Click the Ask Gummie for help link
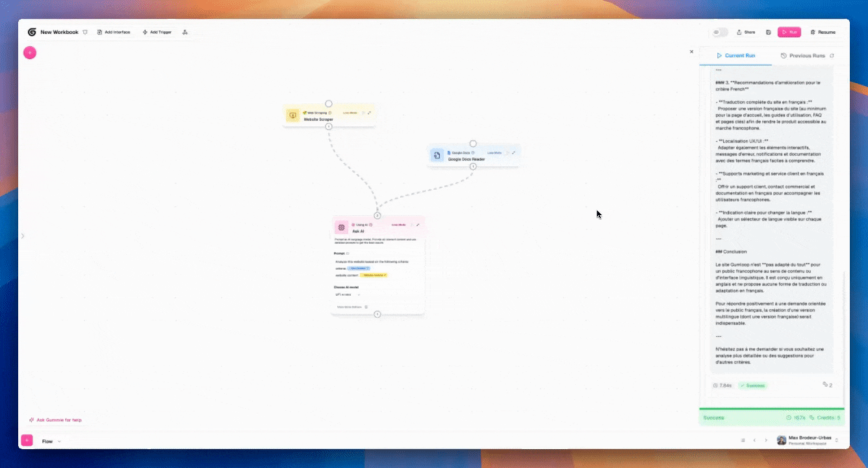The width and height of the screenshot is (868, 468). pyautogui.click(x=56, y=420)
